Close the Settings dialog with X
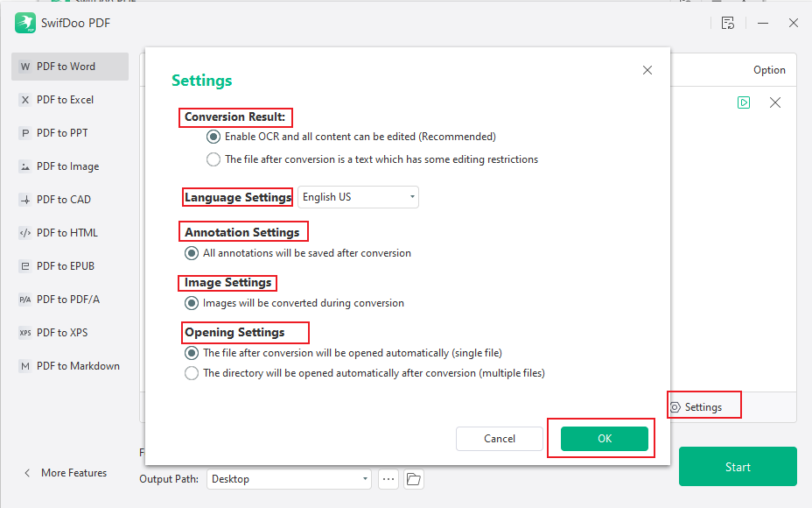The height and width of the screenshot is (508, 812). click(x=647, y=70)
